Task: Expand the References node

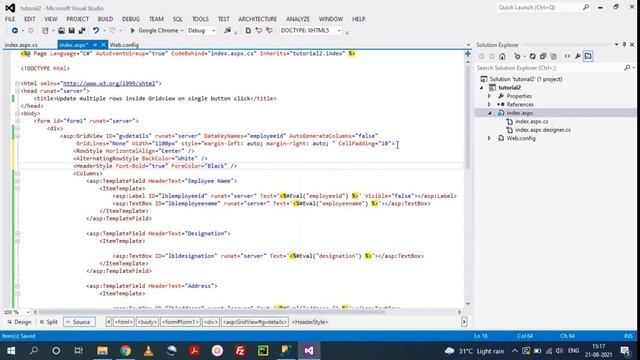Action: pyautogui.click(x=489, y=104)
